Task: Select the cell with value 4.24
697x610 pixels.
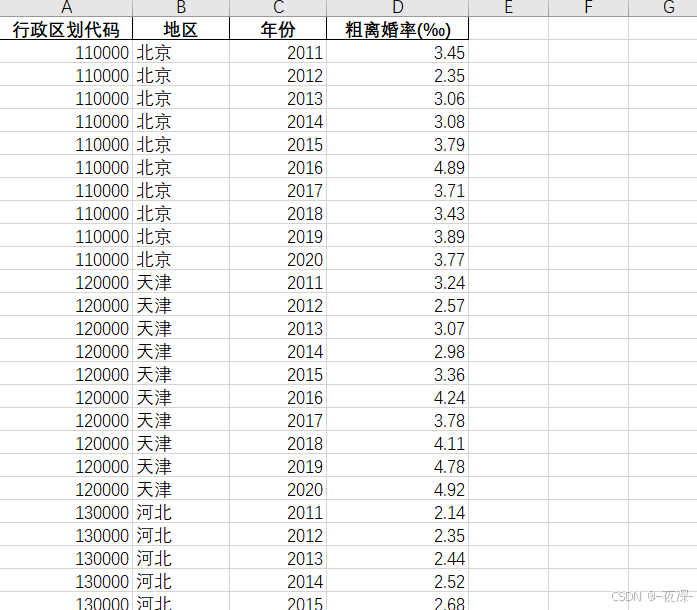Action: (x=398, y=397)
